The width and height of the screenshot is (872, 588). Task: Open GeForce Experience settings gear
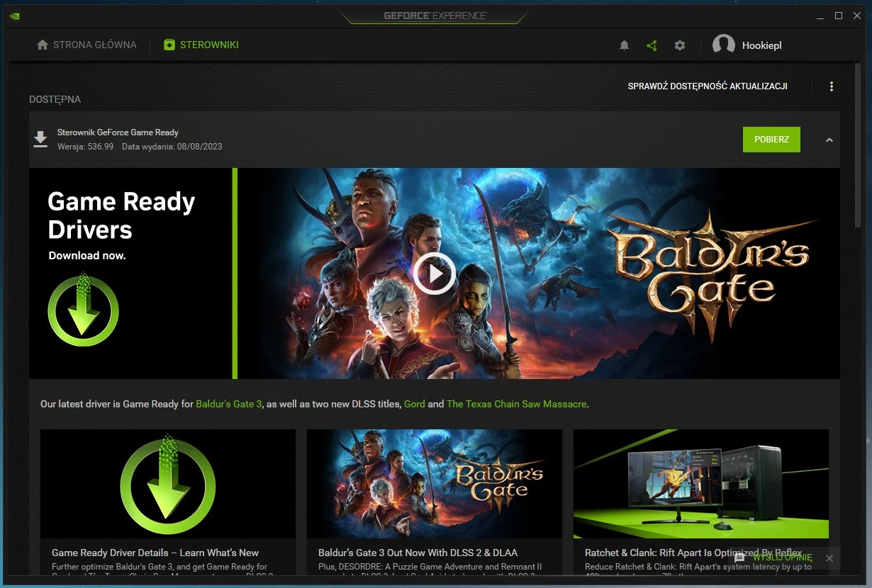680,45
